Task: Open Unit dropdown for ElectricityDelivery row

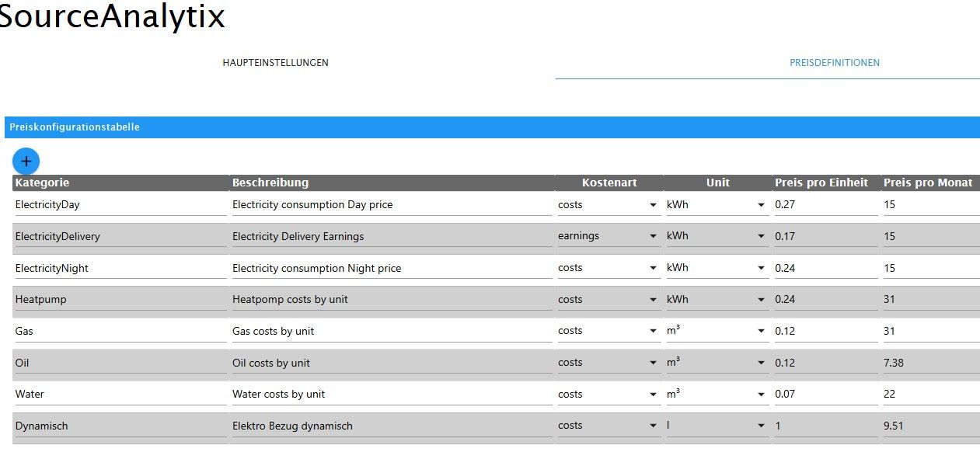Action: point(717,236)
